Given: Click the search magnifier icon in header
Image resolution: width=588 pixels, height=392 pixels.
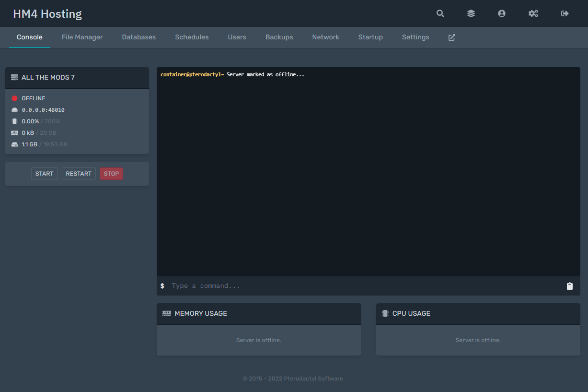Looking at the screenshot, I should point(440,13).
